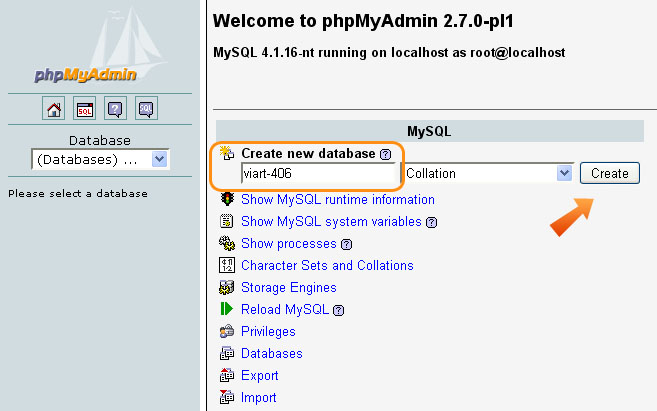Click the phpMyAdmin sailboat logo
This screenshot has height=411, width=657.
point(99,45)
